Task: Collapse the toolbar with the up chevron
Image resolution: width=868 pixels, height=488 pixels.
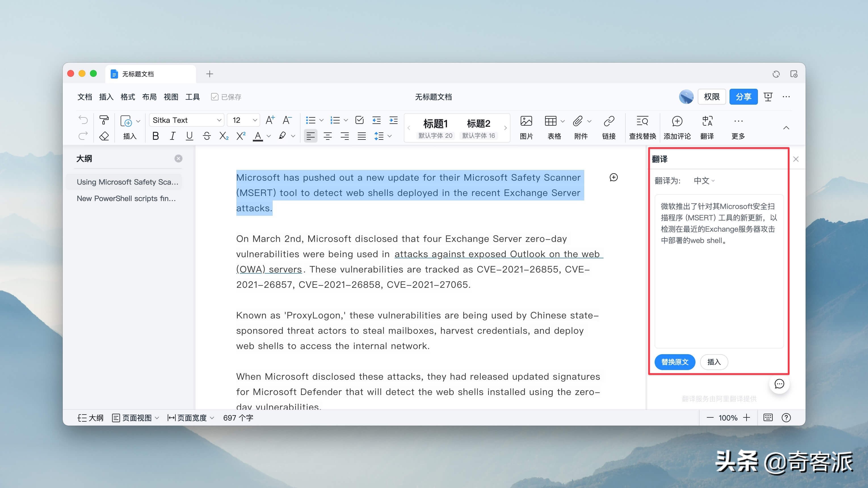Action: coord(786,128)
